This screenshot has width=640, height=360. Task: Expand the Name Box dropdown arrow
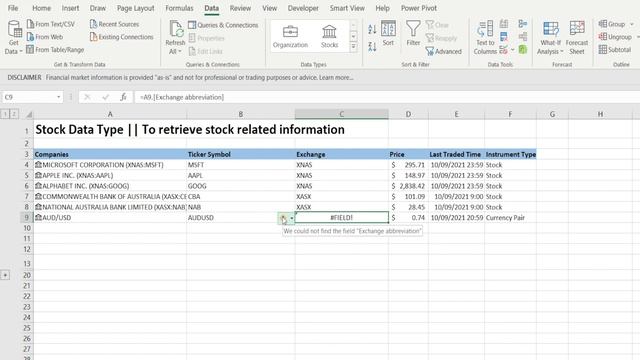pos(58,97)
